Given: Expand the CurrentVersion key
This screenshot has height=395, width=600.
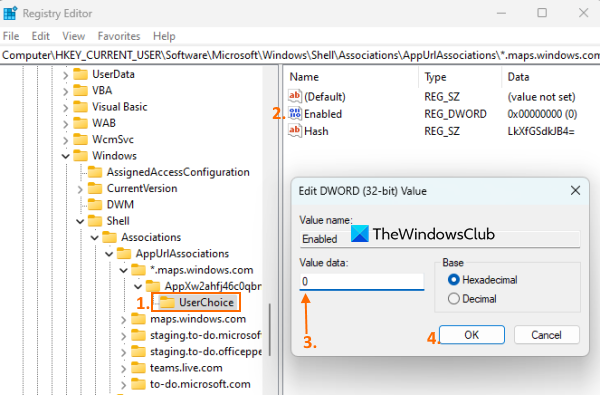Looking at the screenshot, I should point(80,189).
